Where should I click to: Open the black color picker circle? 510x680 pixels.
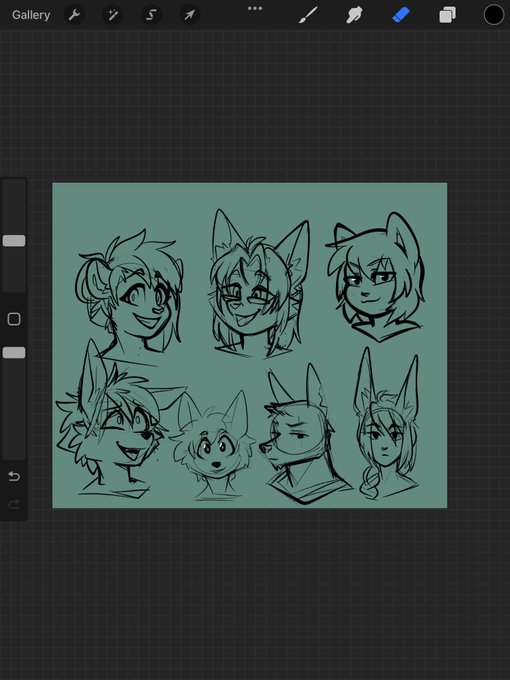tap(494, 15)
